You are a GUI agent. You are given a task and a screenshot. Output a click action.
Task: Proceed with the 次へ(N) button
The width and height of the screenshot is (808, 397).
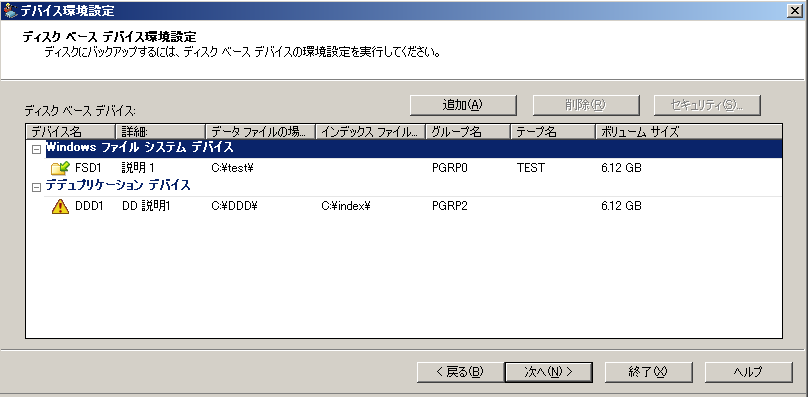click(549, 372)
